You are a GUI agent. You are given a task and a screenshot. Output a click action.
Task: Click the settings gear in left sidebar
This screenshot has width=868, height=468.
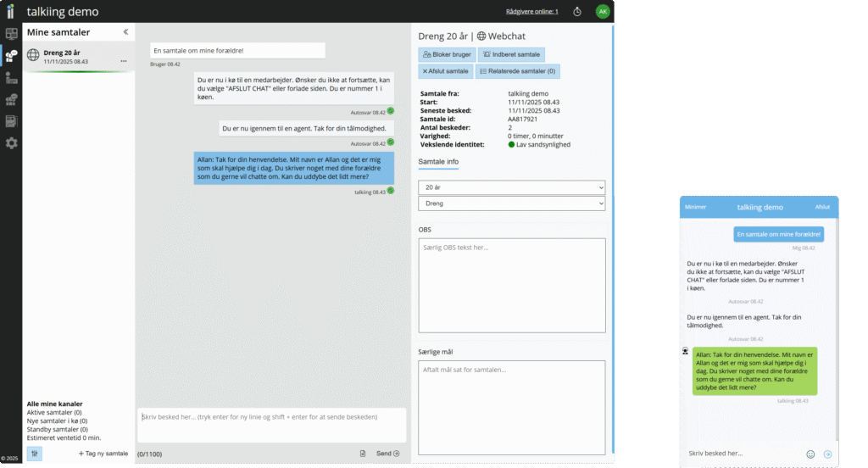pos(11,142)
